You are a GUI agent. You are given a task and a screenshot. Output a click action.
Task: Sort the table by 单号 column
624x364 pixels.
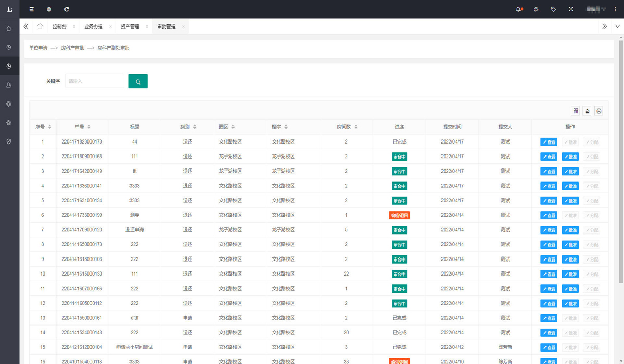pyautogui.click(x=89, y=127)
